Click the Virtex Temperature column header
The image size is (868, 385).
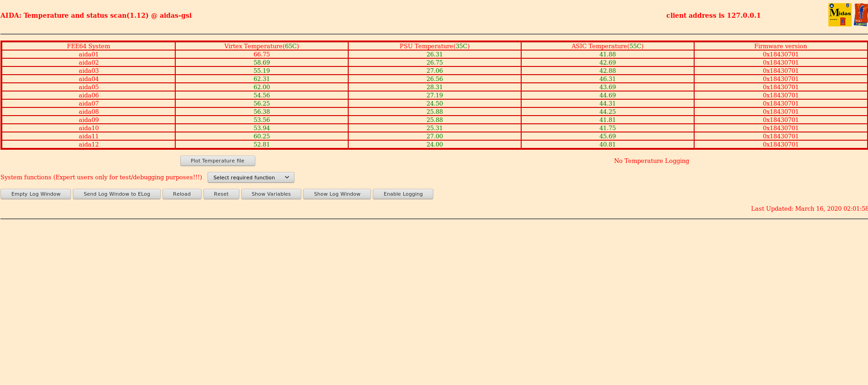coord(262,46)
